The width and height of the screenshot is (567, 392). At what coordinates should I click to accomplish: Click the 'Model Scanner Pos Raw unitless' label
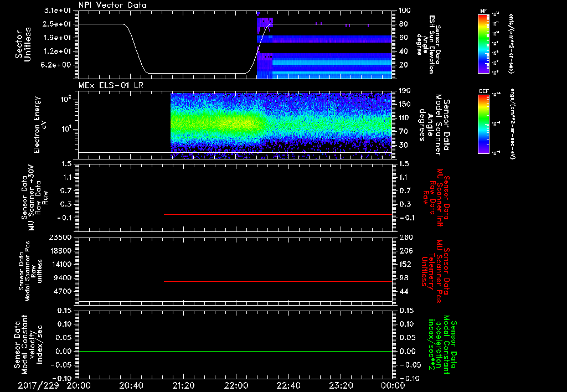[x=30, y=271]
